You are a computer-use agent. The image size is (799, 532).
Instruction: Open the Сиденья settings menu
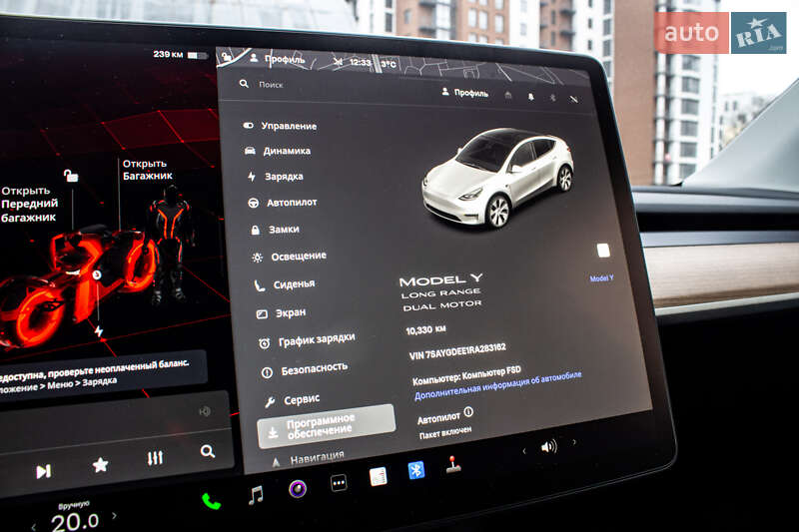click(285, 284)
